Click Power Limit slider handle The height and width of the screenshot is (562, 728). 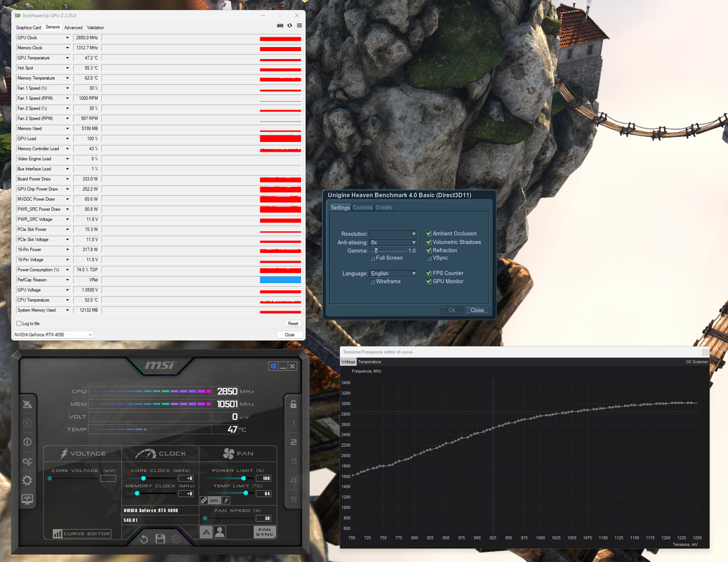point(244,478)
